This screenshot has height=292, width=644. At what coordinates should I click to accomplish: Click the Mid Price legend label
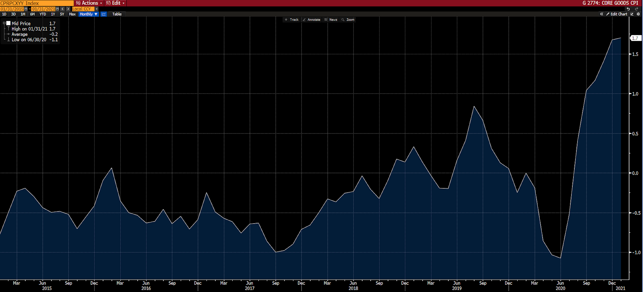21,24
